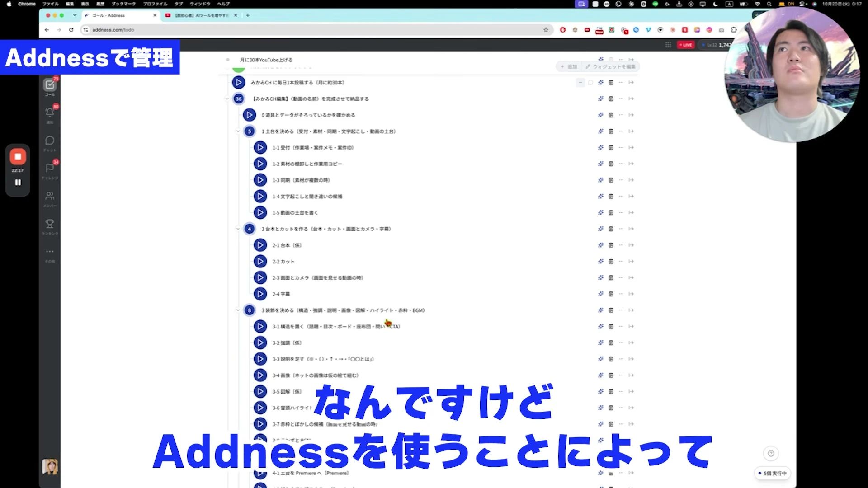The image size is (868, 488).
Task: Stop the screen recording with red button
Action: click(x=18, y=157)
